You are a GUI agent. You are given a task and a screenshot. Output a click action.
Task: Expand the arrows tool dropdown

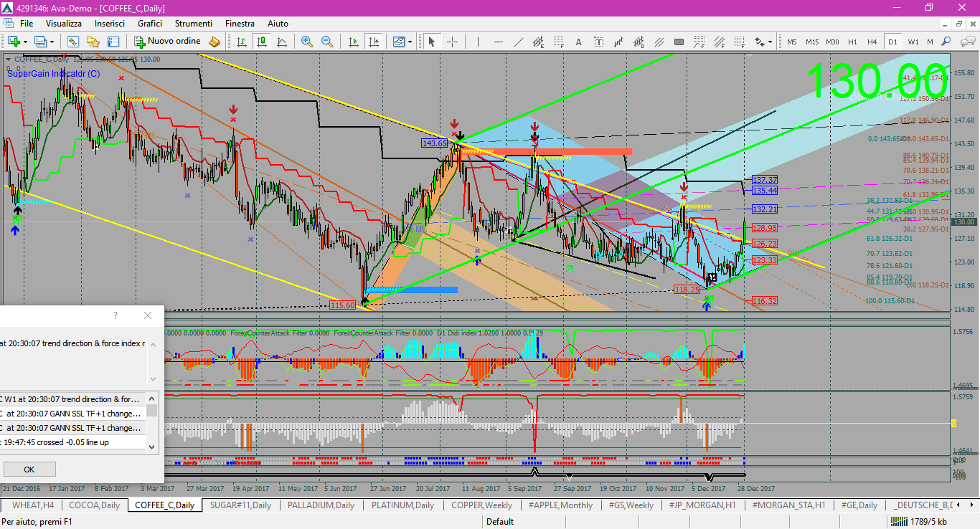click(x=770, y=42)
